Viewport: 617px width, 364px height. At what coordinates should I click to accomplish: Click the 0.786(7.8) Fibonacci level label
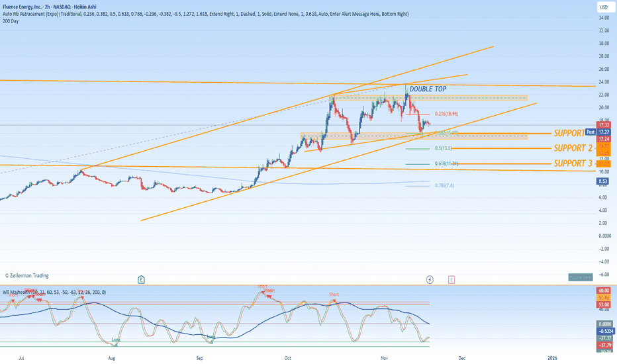pos(444,185)
